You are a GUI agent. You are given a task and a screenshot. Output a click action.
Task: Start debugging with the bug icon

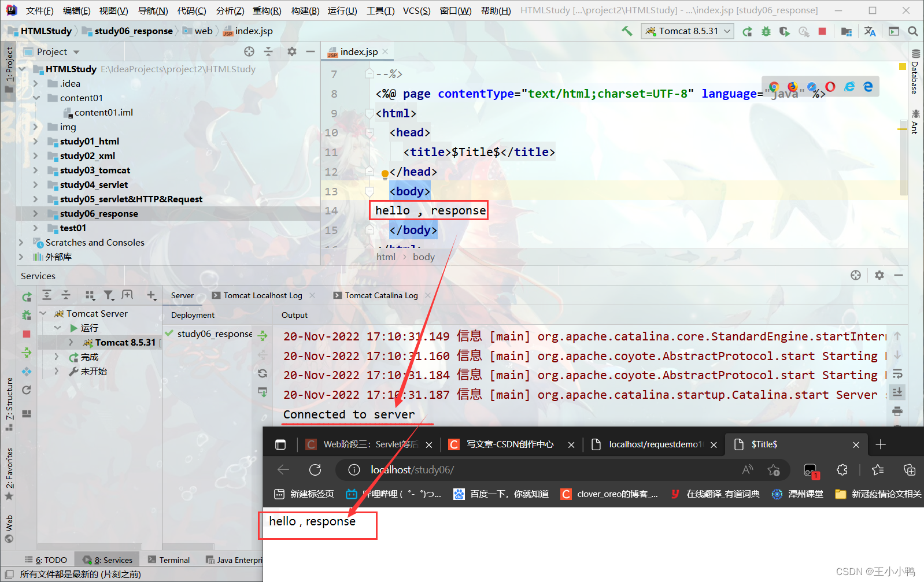tap(766, 31)
